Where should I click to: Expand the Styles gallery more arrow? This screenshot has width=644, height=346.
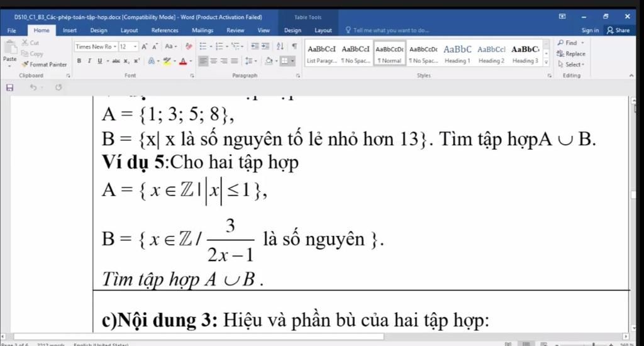click(x=547, y=62)
